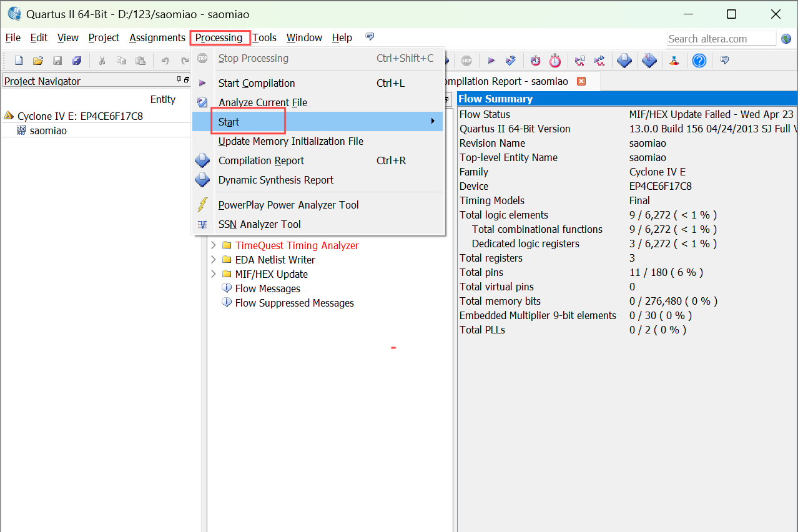Select EDA Netlist Writer tree item
Viewport: 798px width, 532px height.
tap(275, 260)
